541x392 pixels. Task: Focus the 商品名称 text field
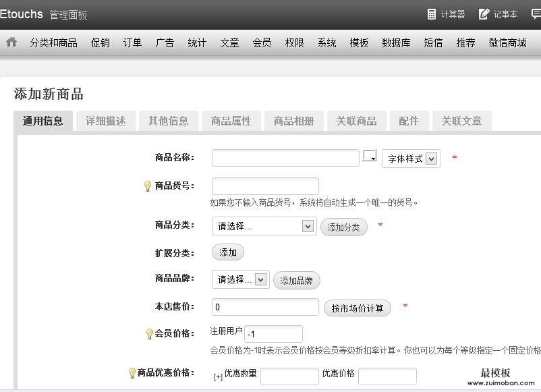(285, 158)
